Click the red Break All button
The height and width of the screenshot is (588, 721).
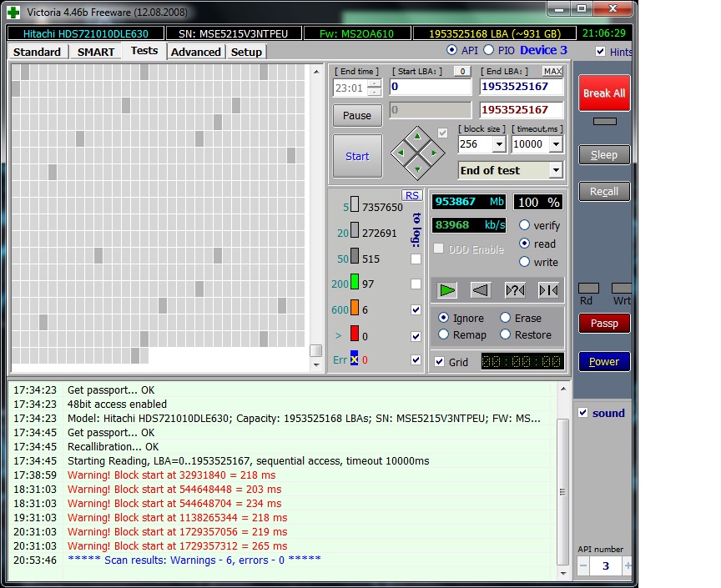click(x=604, y=93)
